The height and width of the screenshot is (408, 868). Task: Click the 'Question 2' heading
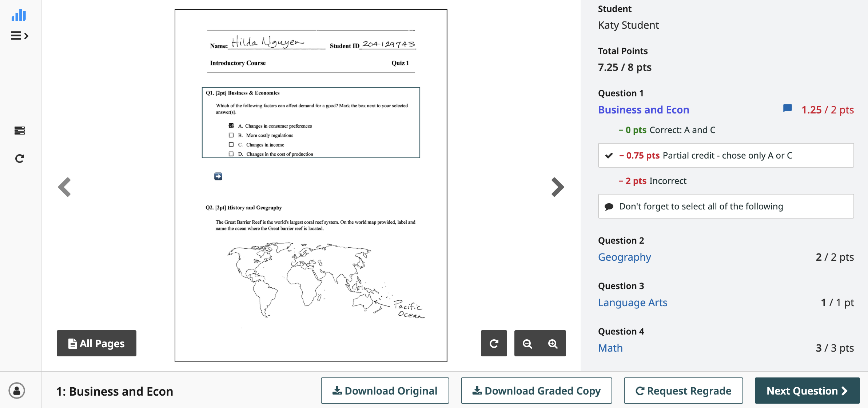[x=621, y=240]
